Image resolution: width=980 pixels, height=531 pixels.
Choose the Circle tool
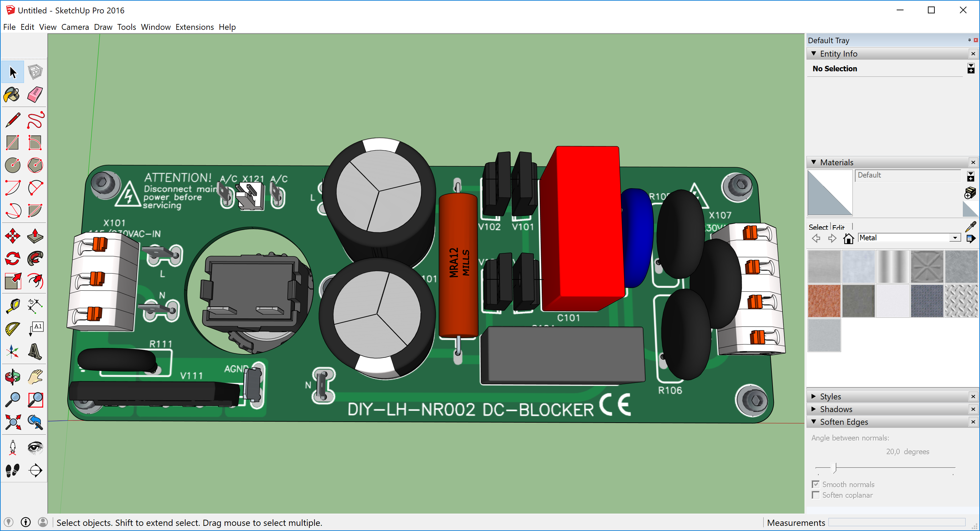tap(13, 165)
